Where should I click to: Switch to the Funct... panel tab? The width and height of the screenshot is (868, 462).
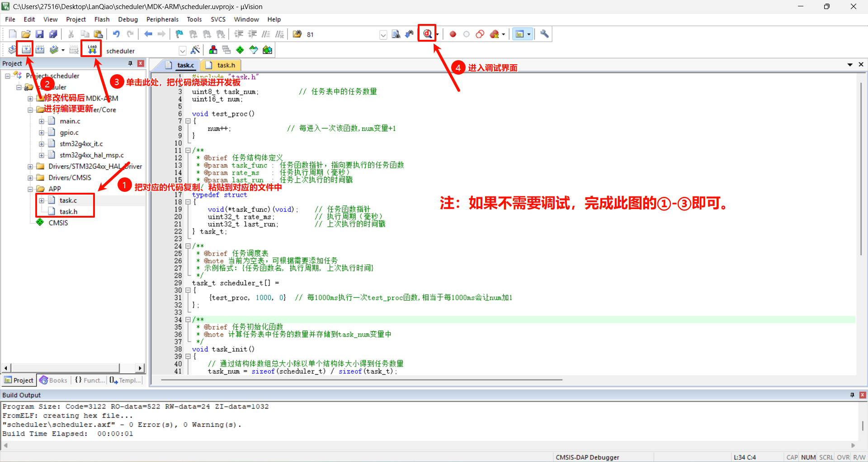[89, 380]
